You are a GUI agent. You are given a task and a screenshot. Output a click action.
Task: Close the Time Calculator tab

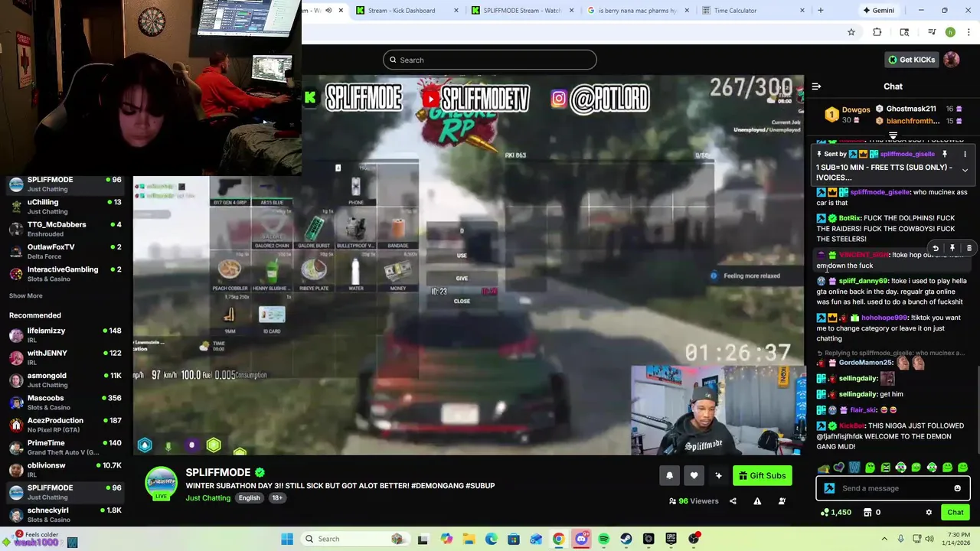point(802,10)
